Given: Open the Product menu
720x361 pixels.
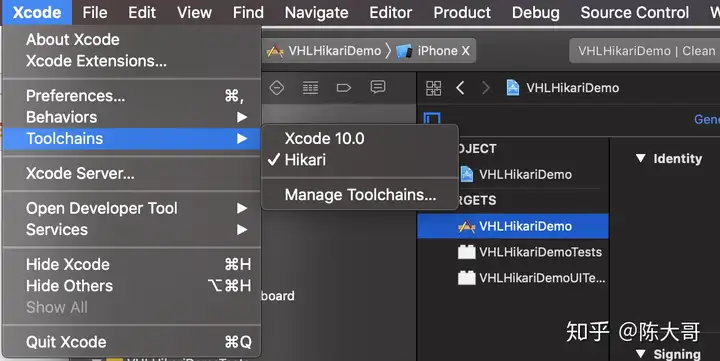Looking at the screenshot, I should (x=462, y=12).
